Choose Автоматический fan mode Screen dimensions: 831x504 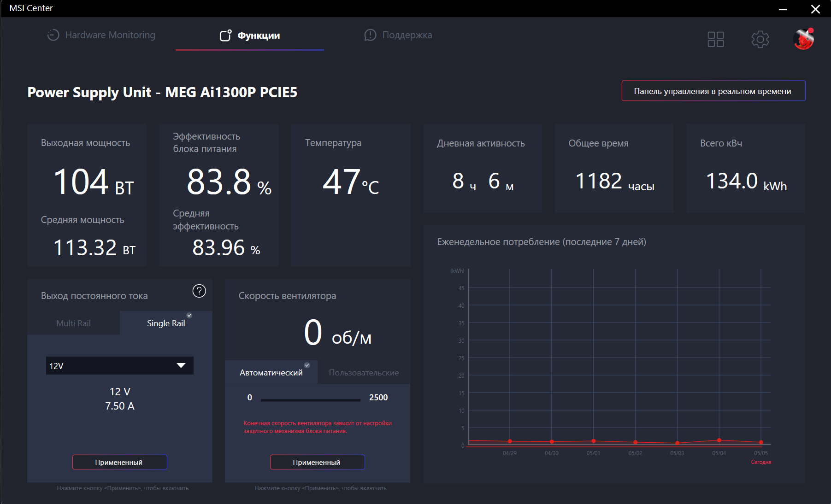(x=271, y=372)
